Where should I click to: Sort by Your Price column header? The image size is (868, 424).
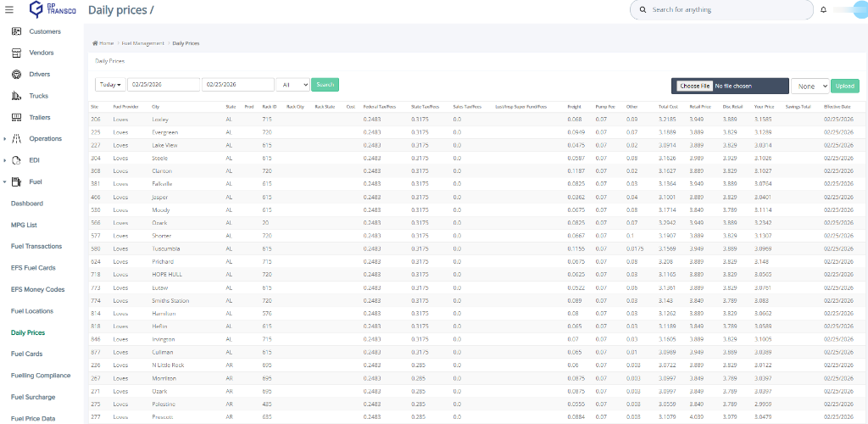(764, 106)
